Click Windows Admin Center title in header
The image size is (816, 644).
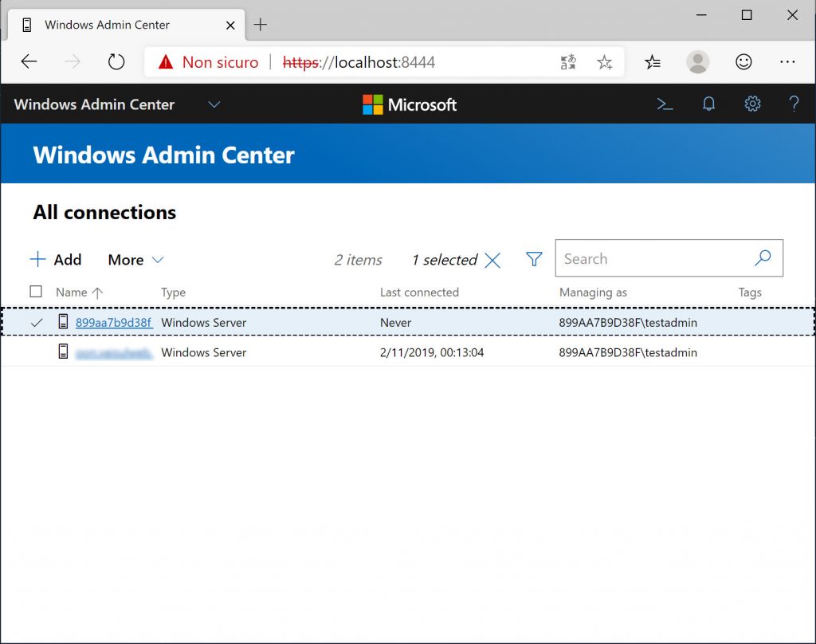pos(94,104)
